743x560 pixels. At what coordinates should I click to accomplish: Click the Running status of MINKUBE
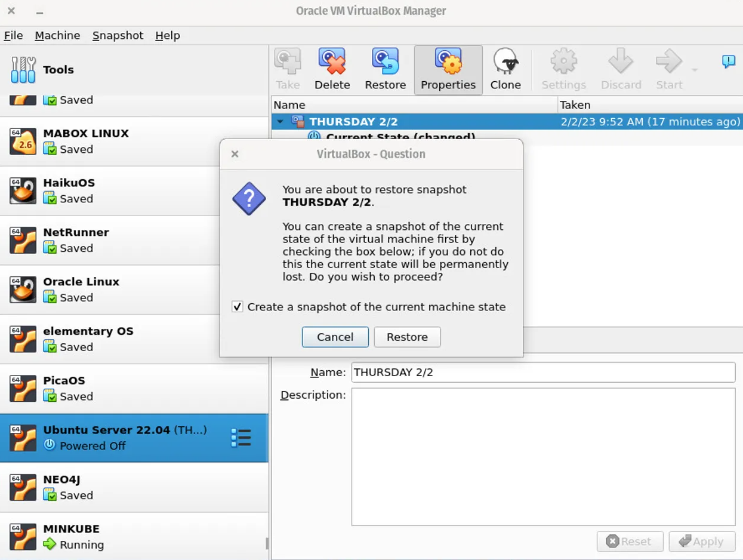tap(82, 544)
